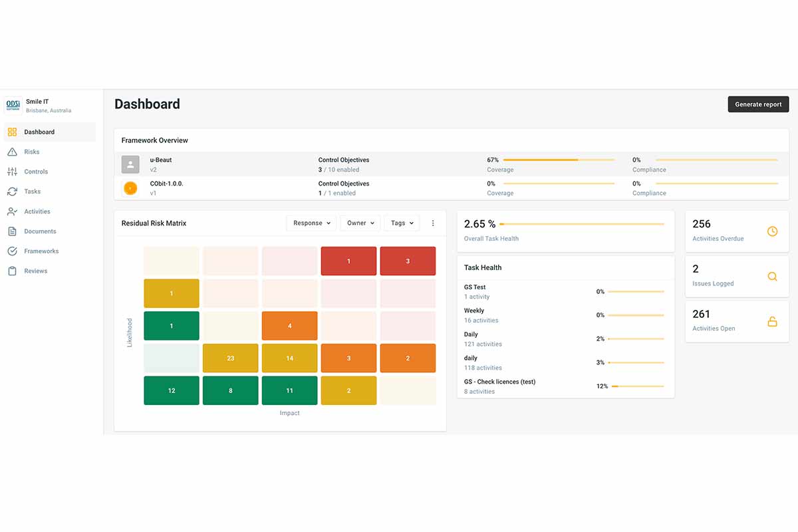Image resolution: width=798 pixels, height=532 pixels.
Task: Open the daily task with 118 activities
Action: (x=565, y=362)
